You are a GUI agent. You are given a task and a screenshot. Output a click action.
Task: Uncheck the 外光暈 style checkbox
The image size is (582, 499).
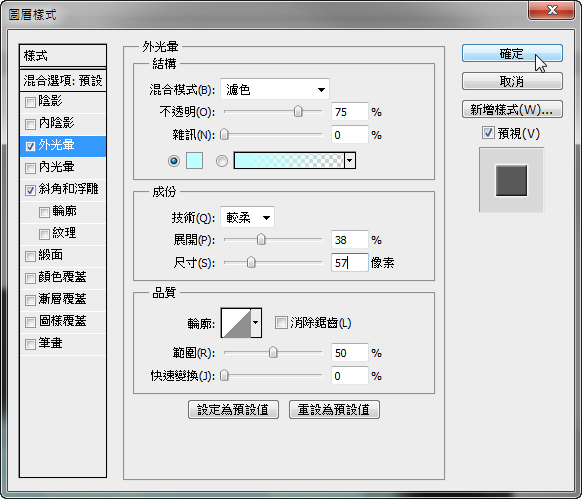[x=30, y=146]
